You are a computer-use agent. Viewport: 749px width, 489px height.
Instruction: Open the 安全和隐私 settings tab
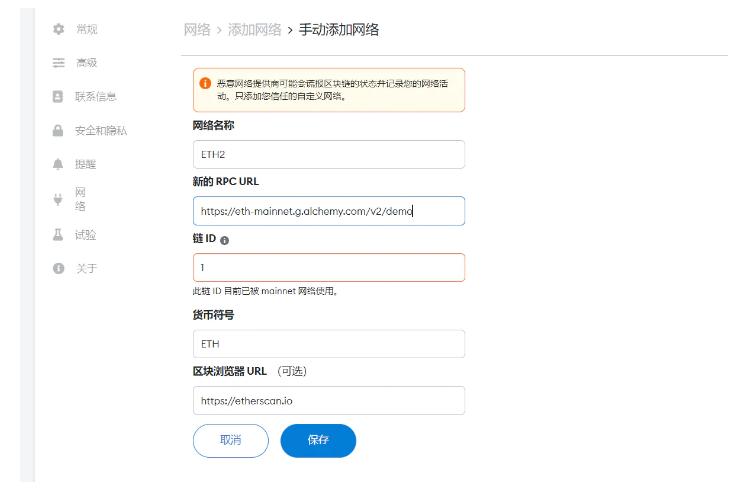[x=101, y=131]
